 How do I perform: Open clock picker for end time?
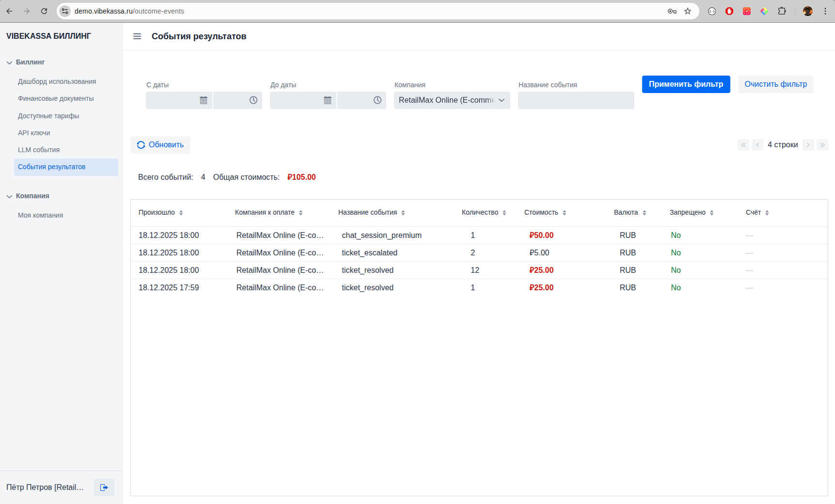[x=378, y=100]
